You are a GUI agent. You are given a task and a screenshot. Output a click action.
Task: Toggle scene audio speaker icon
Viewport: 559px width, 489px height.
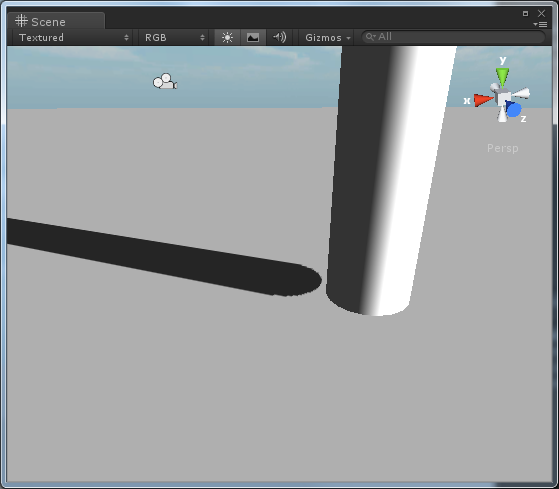click(x=279, y=37)
